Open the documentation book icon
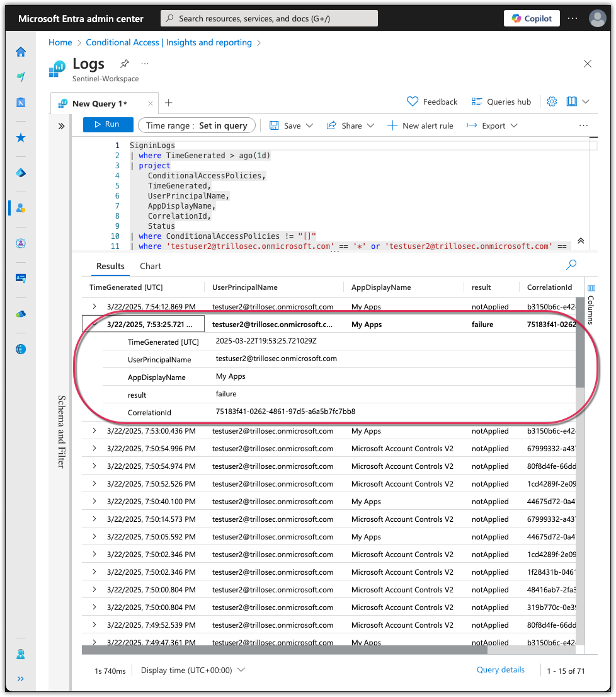Viewport: 616px width, 697px height. point(571,102)
